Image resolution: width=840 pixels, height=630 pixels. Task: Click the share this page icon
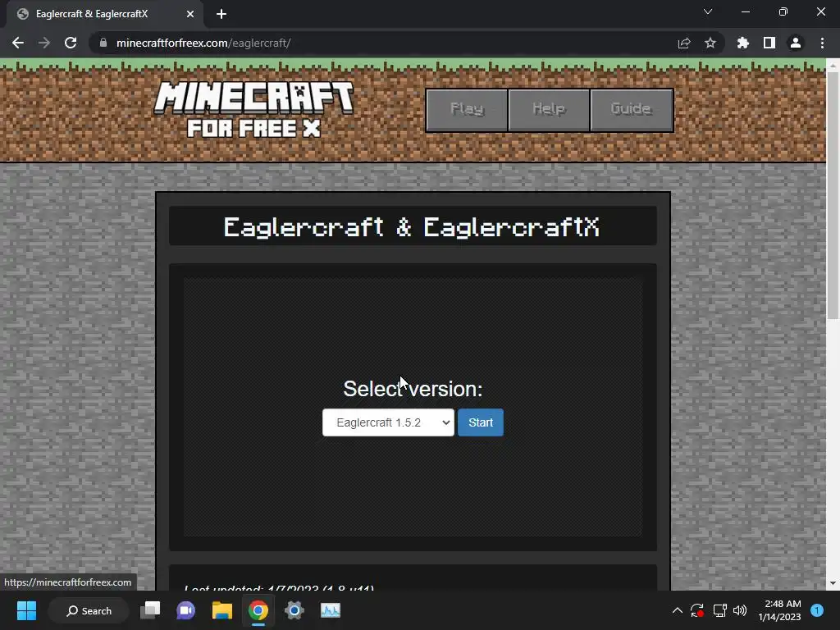(684, 43)
